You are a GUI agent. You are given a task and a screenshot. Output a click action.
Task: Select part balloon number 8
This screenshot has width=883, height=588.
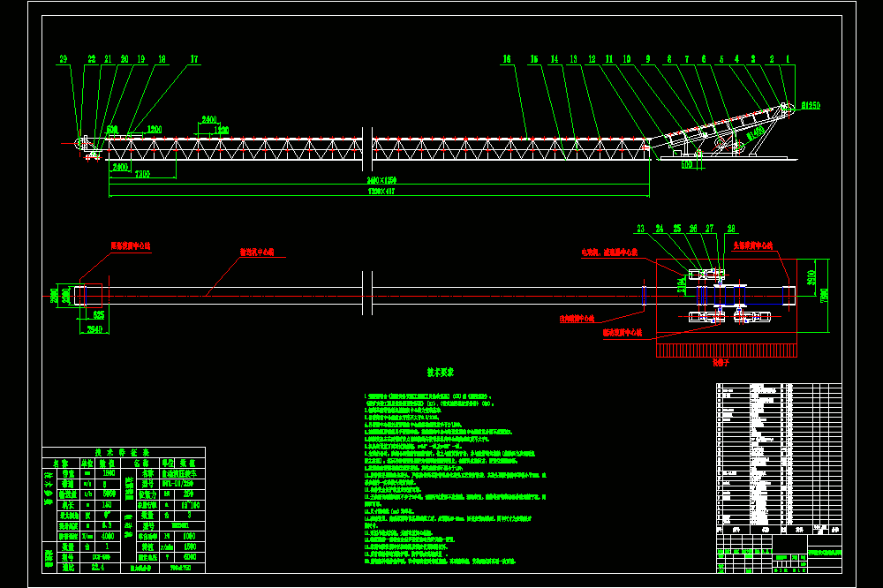tap(669, 59)
